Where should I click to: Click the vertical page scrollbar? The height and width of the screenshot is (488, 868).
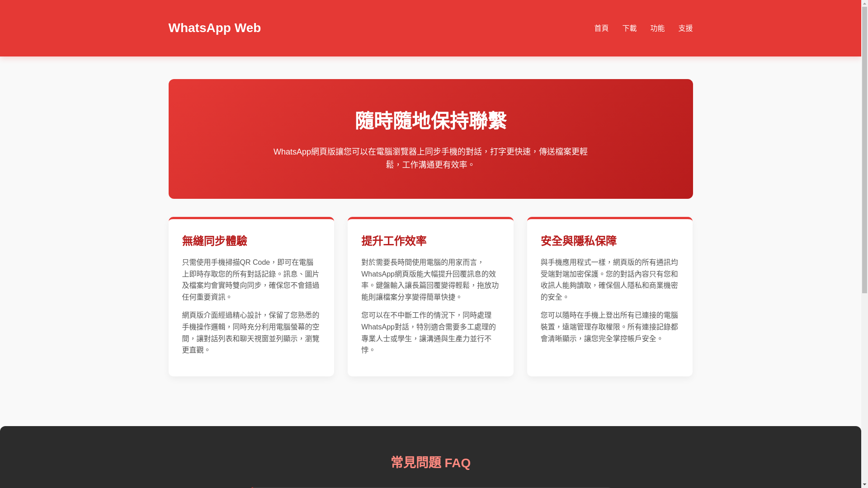[x=864, y=244]
